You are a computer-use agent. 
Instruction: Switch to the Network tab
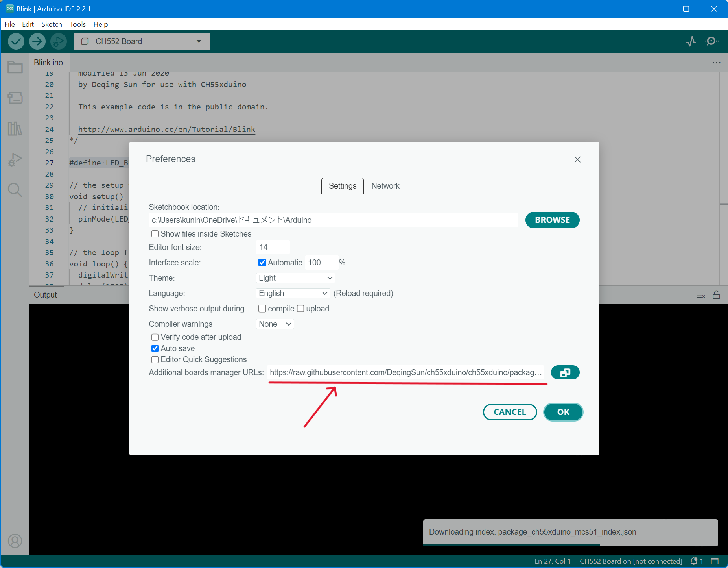(385, 186)
